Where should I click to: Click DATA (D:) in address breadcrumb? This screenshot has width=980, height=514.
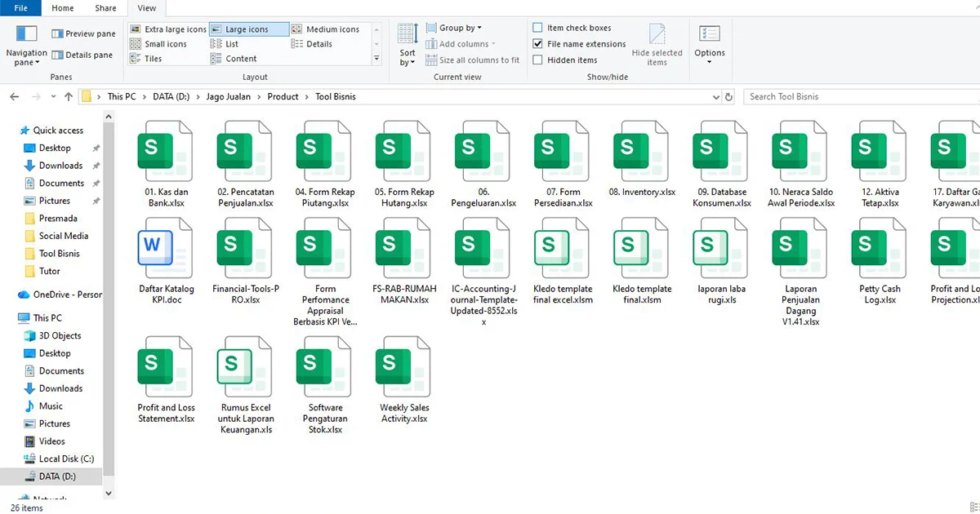[x=171, y=96]
